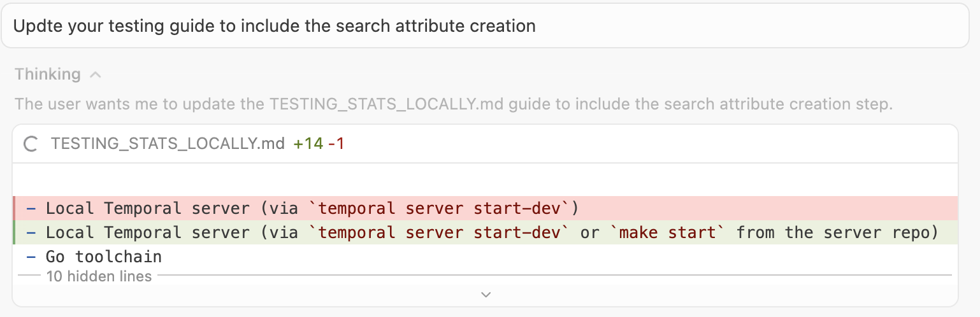The height and width of the screenshot is (317, 980).
Task: Click the -1 deletions count
Action: (336, 144)
